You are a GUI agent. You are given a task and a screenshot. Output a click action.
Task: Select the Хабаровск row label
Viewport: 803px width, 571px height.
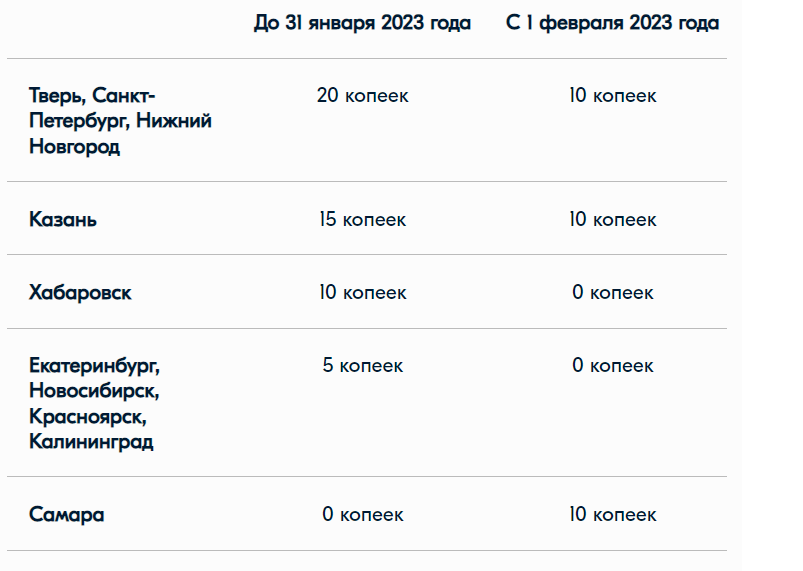pos(80,293)
